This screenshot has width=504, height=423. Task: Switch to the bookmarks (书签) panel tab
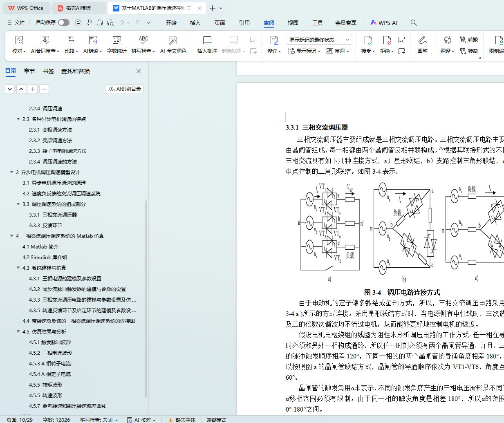pos(48,71)
